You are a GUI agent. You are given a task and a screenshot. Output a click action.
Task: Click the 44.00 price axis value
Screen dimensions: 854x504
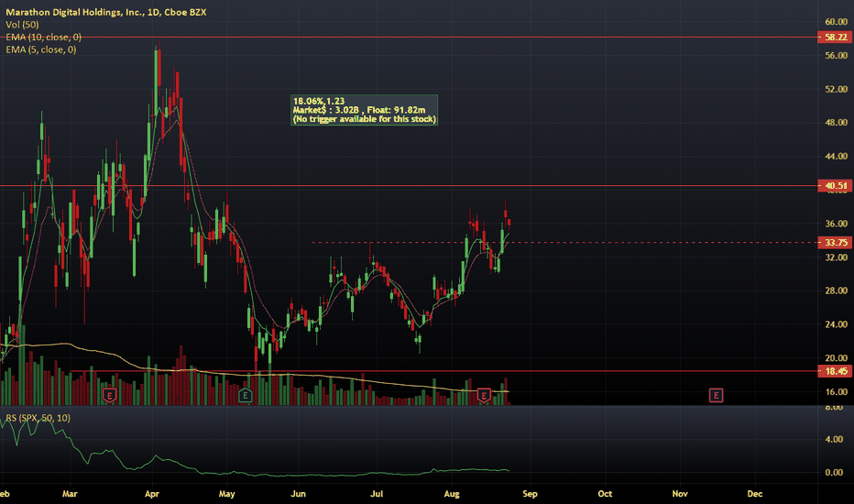(x=836, y=157)
